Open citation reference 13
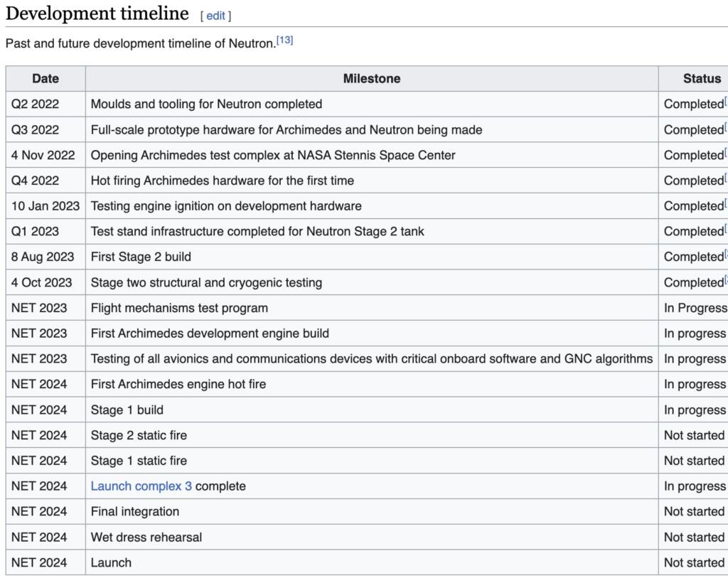The height and width of the screenshot is (578, 728). pyautogui.click(x=284, y=41)
